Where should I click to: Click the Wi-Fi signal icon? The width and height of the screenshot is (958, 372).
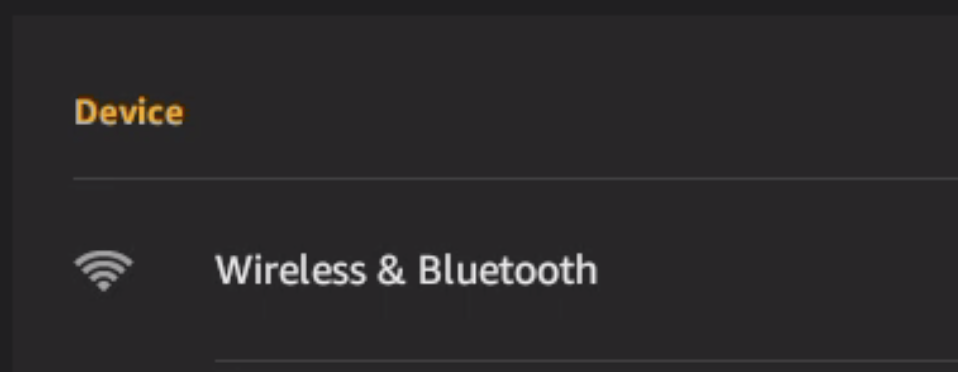(103, 270)
